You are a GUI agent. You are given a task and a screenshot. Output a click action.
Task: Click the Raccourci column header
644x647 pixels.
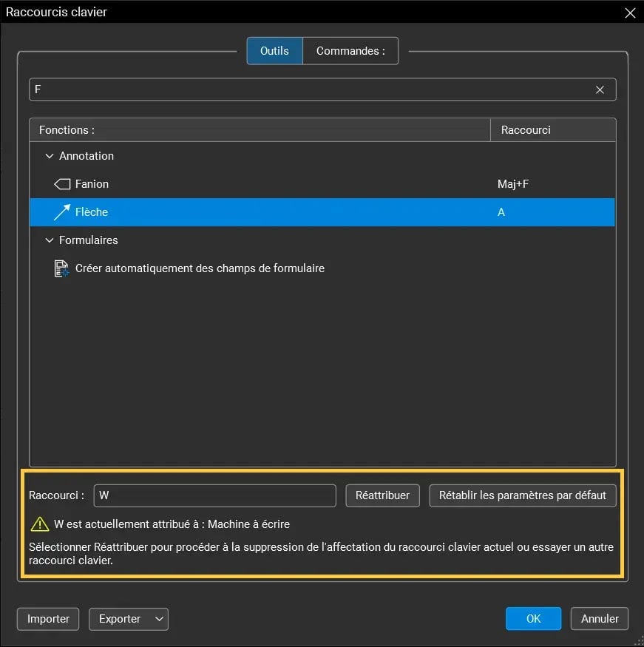525,129
